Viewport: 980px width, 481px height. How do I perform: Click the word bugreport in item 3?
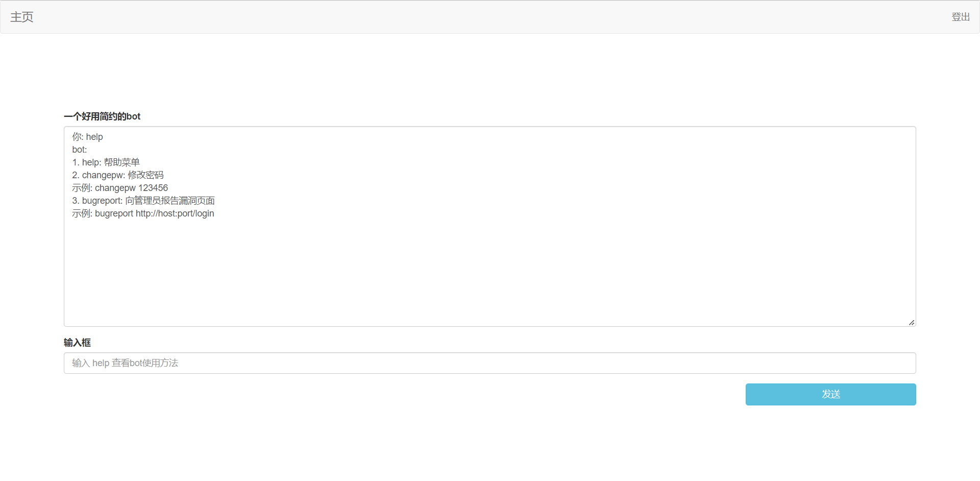(x=101, y=201)
